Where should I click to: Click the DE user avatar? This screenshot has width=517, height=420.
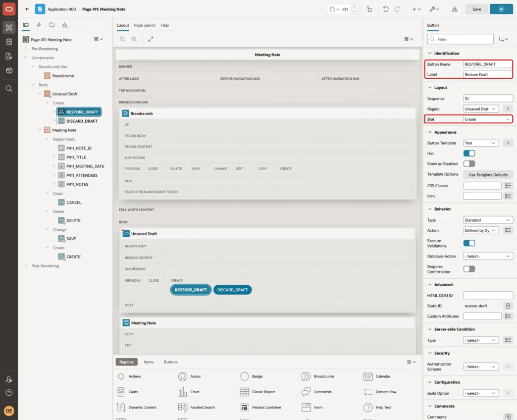click(x=9, y=411)
